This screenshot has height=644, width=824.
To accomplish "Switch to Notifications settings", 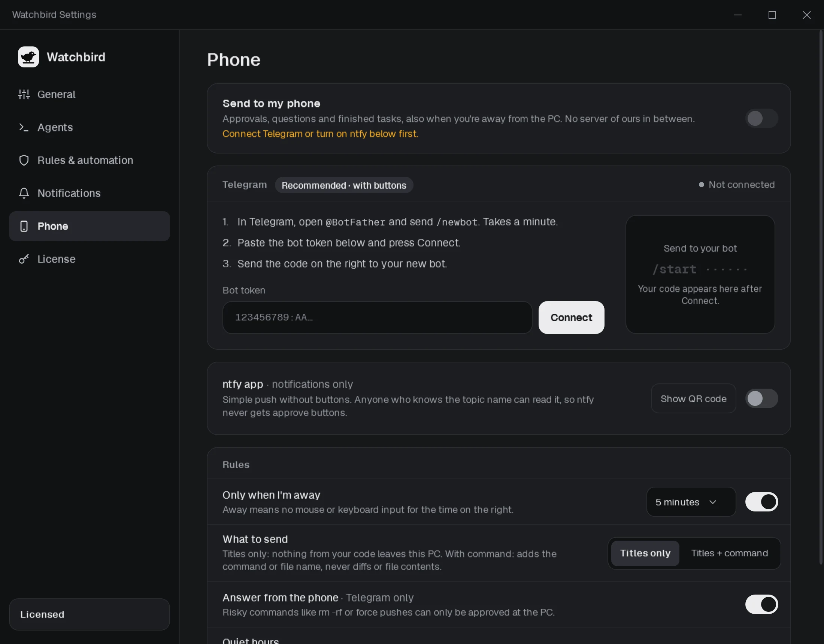I will pyautogui.click(x=90, y=193).
